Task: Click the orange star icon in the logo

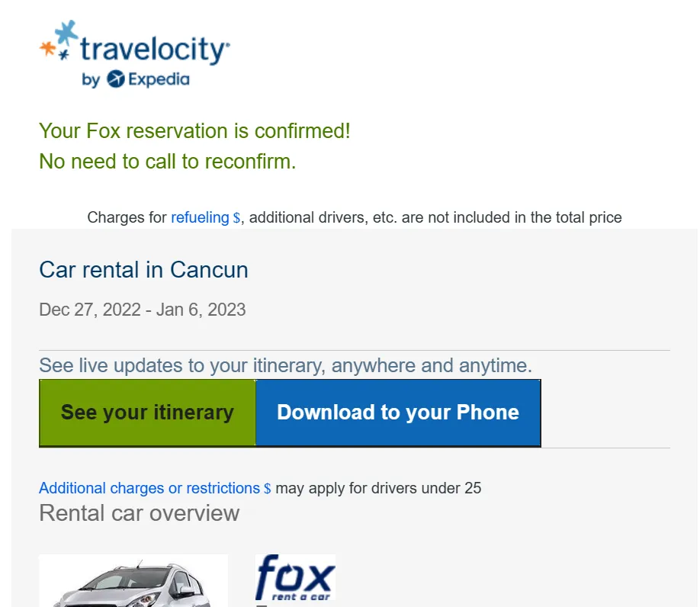Action: [x=47, y=48]
